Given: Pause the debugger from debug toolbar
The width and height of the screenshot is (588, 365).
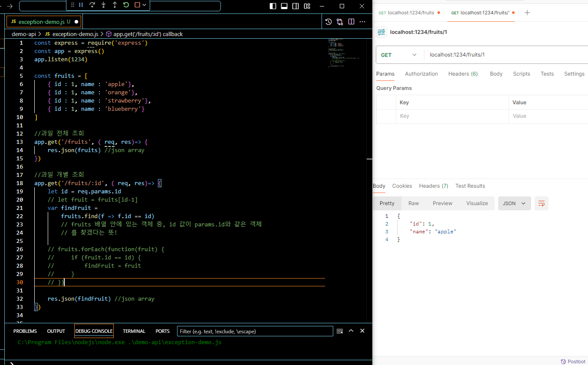Looking at the screenshot, I should 81,5.
